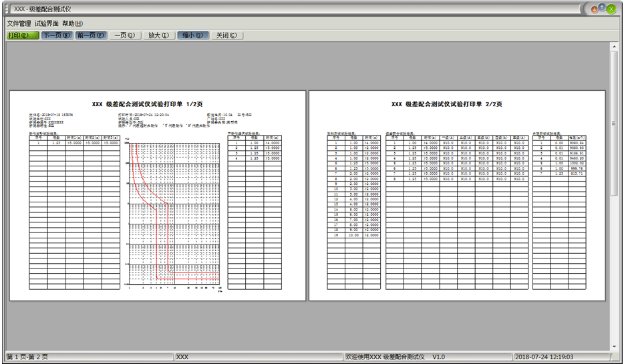628x364 pixels.
Task: Click the orange down-arrow minimize icon
Action: point(593,9)
